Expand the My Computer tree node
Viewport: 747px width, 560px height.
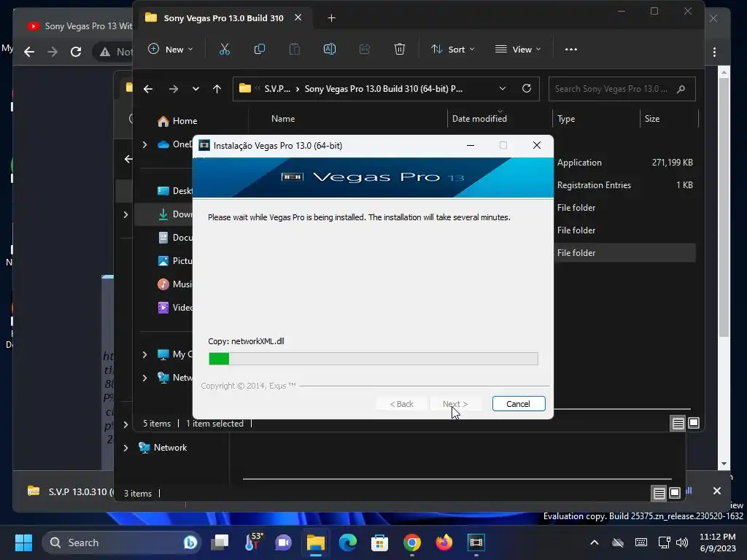point(145,354)
